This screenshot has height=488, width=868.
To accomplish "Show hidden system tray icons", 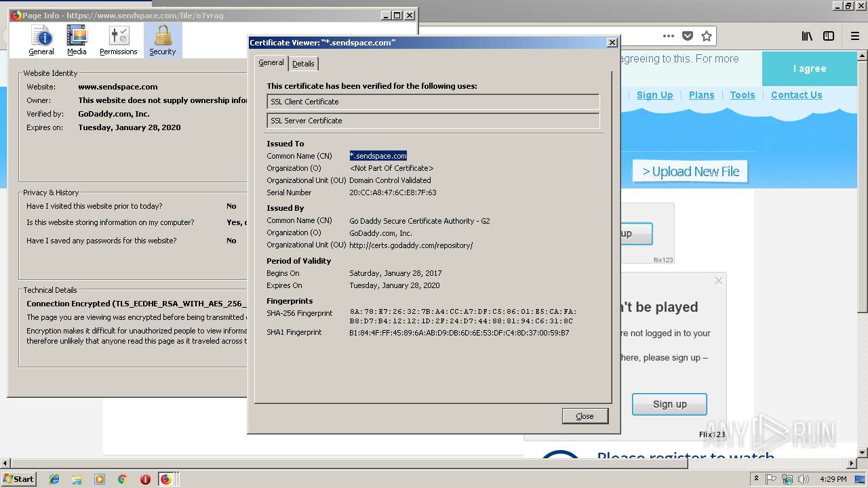I will 756,479.
